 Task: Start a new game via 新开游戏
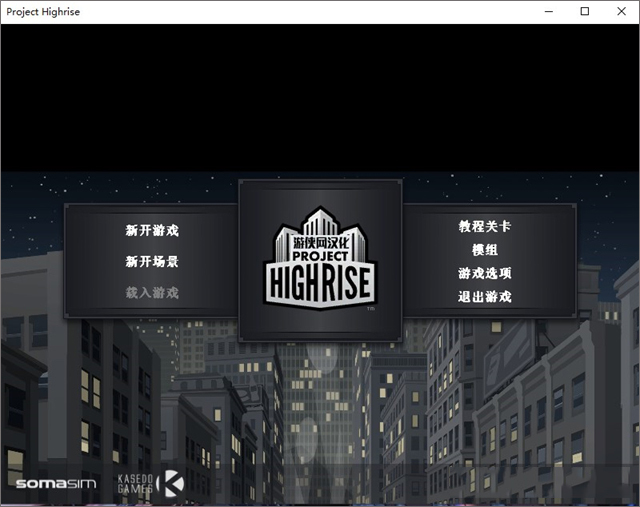coord(152,230)
